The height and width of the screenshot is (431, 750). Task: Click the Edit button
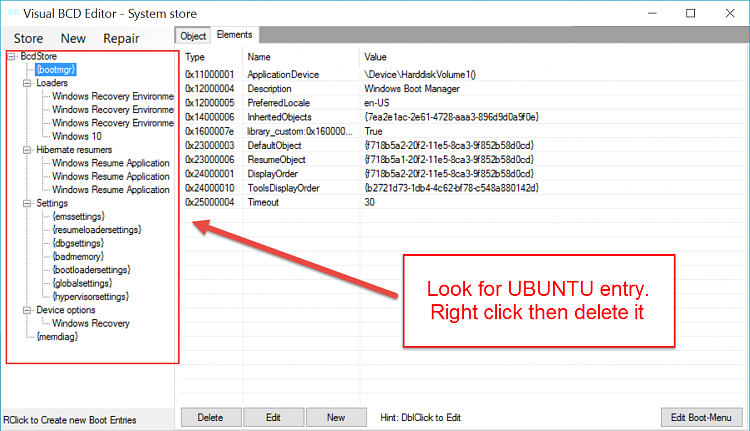coord(274,418)
